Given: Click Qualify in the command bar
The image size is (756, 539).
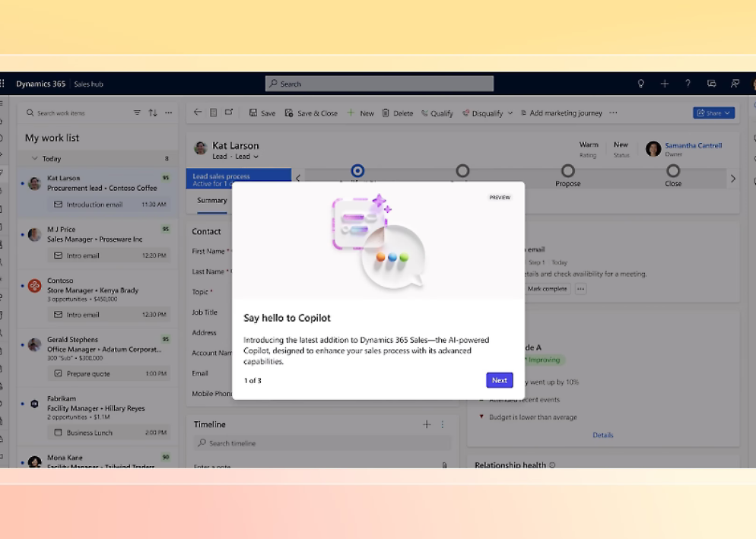Looking at the screenshot, I should [x=437, y=113].
